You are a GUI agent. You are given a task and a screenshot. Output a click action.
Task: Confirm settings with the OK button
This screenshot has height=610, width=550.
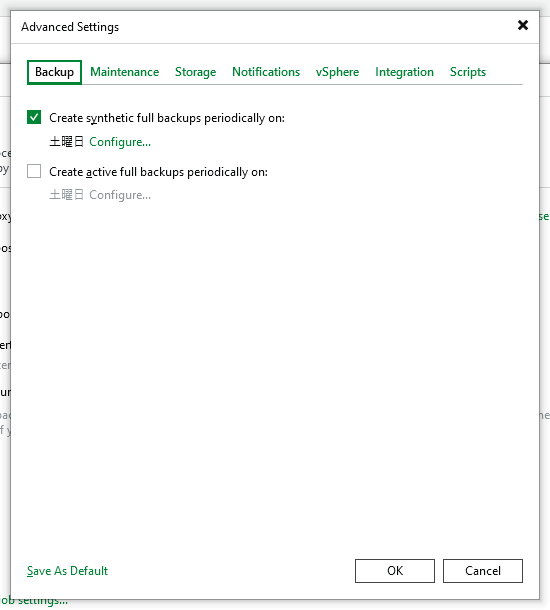[395, 571]
